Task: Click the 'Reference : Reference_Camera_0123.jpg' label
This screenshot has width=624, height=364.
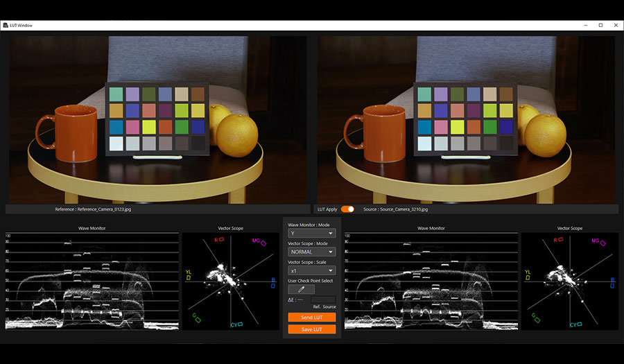Action: (93, 209)
